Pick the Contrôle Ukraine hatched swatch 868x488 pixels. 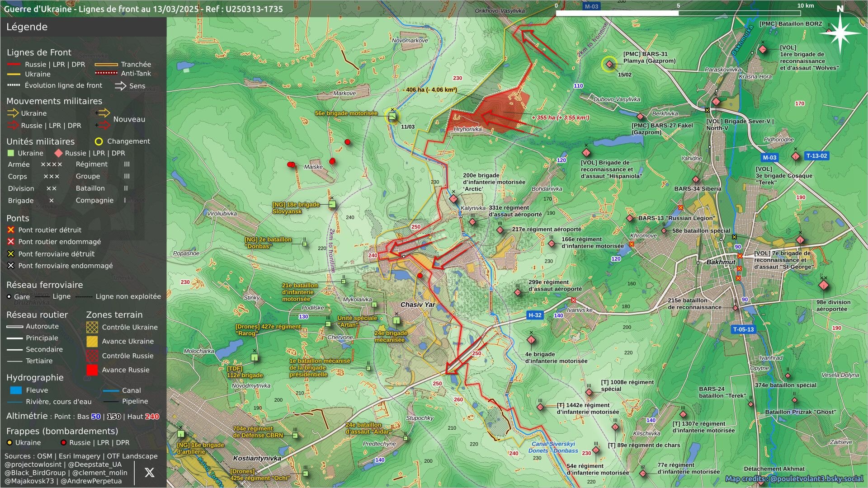pos(92,327)
